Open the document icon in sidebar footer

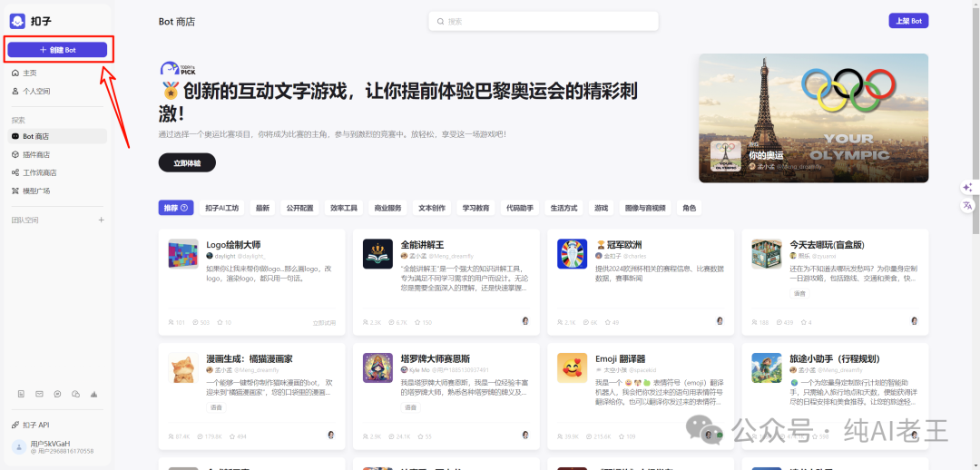click(x=21, y=394)
